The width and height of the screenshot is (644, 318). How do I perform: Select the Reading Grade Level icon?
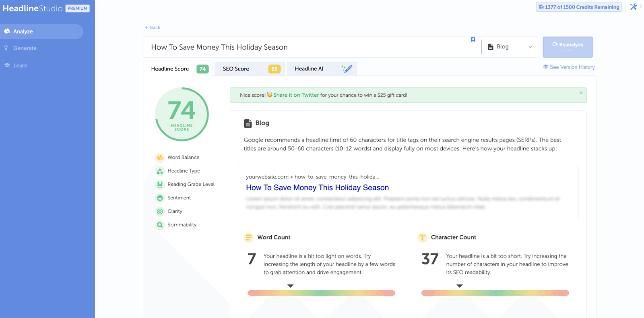(x=160, y=185)
